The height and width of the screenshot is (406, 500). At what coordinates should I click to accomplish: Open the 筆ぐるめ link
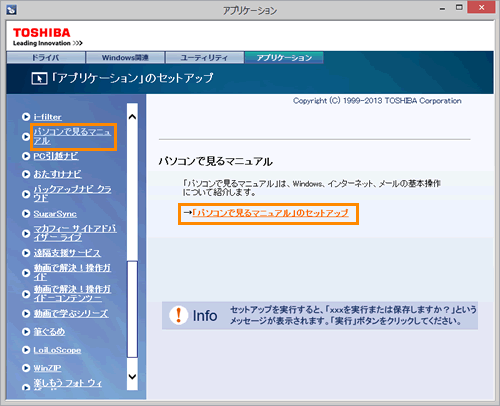[49, 332]
